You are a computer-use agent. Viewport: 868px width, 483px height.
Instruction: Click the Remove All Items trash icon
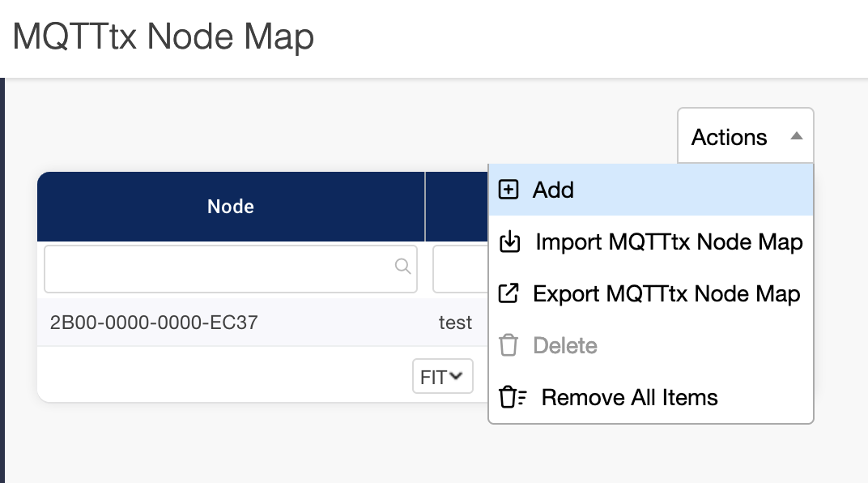point(513,398)
